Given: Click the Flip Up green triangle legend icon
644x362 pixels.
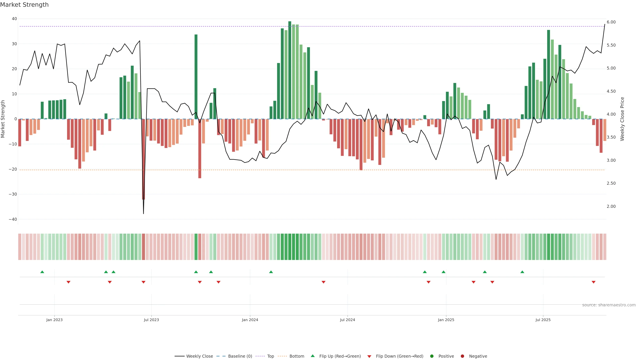Looking at the screenshot, I should click(312, 356).
